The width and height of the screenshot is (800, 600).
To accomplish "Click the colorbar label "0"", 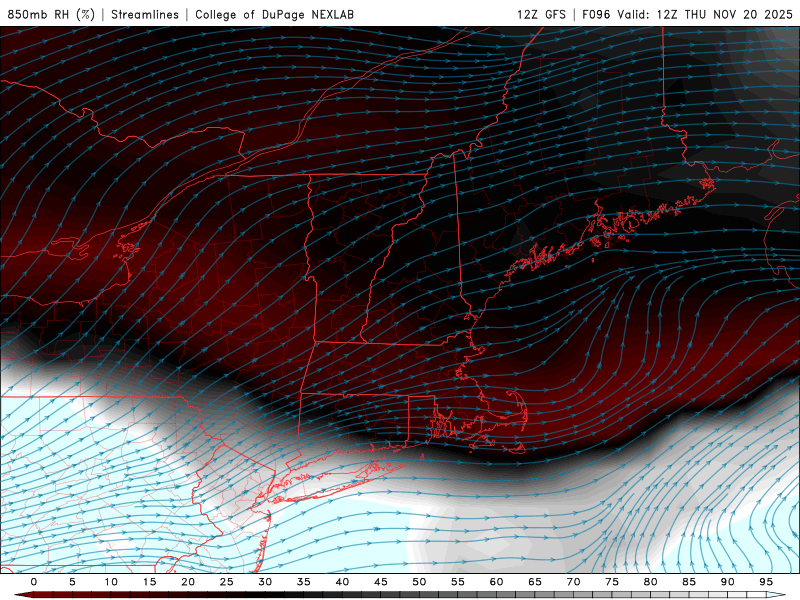I will 34,582.
